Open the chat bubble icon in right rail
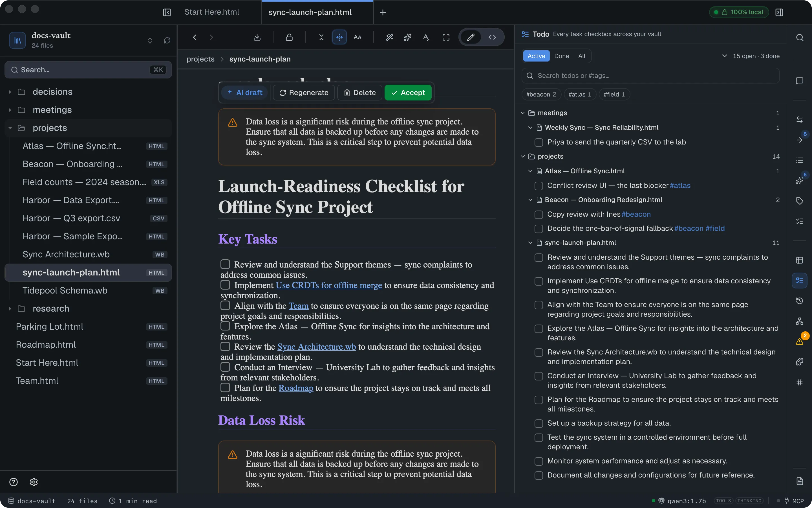The height and width of the screenshot is (508, 812). tap(800, 81)
